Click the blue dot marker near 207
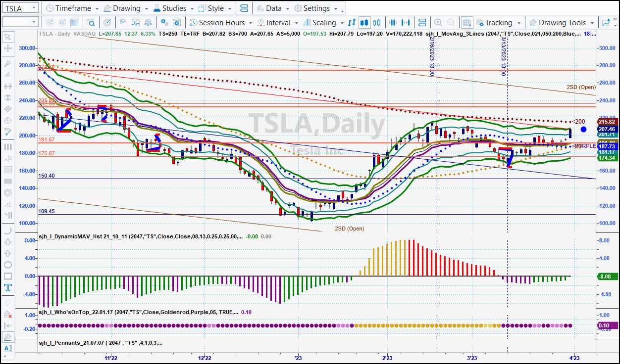 (584, 129)
